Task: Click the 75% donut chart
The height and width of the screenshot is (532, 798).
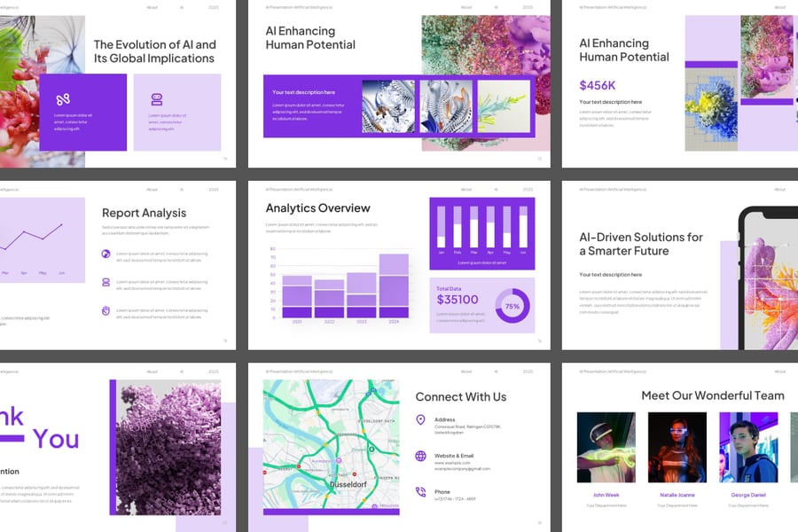Action: click(x=512, y=306)
